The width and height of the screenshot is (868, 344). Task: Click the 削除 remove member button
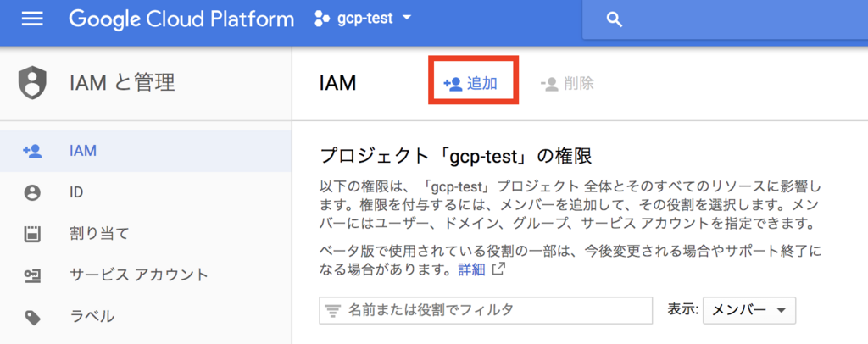567,84
